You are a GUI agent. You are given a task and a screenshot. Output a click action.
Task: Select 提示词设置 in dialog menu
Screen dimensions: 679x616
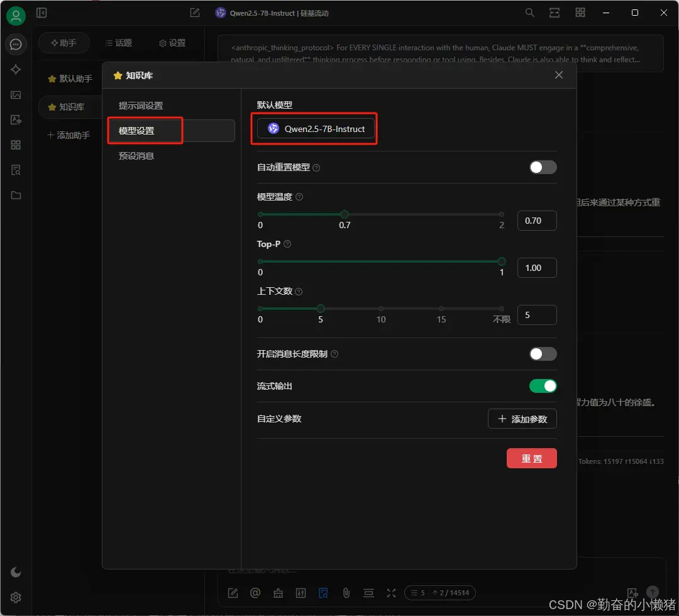pyautogui.click(x=172, y=105)
